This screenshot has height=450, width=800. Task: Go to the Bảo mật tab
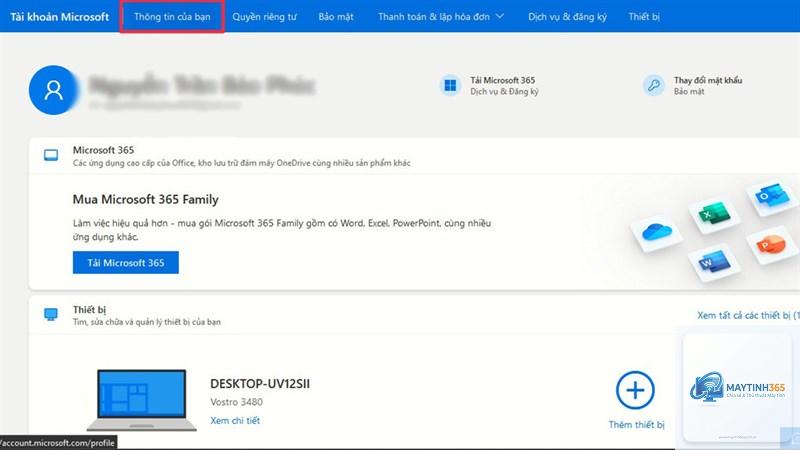coord(336,17)
